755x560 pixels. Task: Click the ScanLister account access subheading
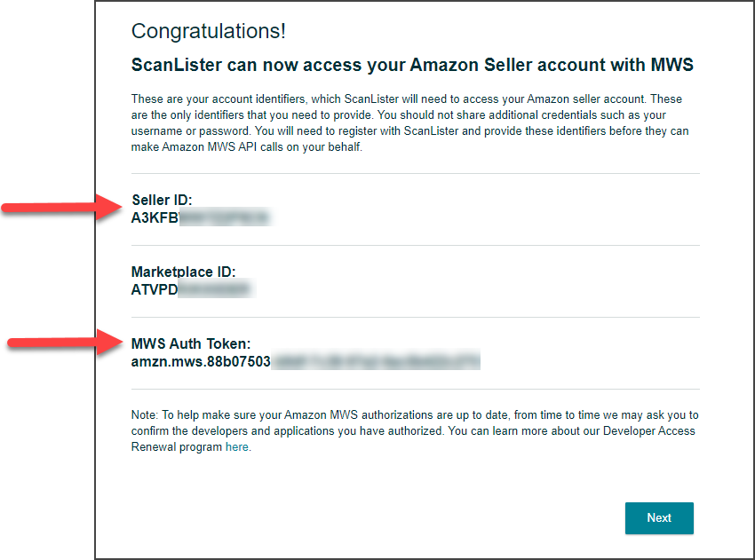click(x=412, y=65)
